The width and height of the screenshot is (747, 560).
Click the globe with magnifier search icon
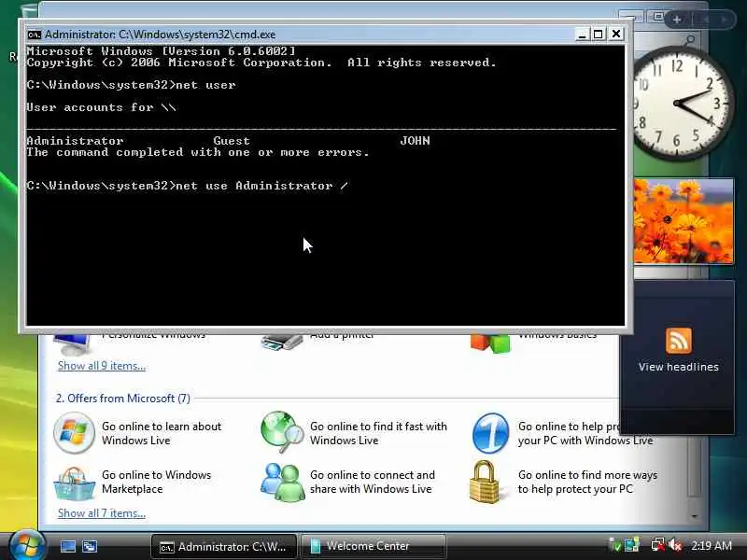point(283,433)
